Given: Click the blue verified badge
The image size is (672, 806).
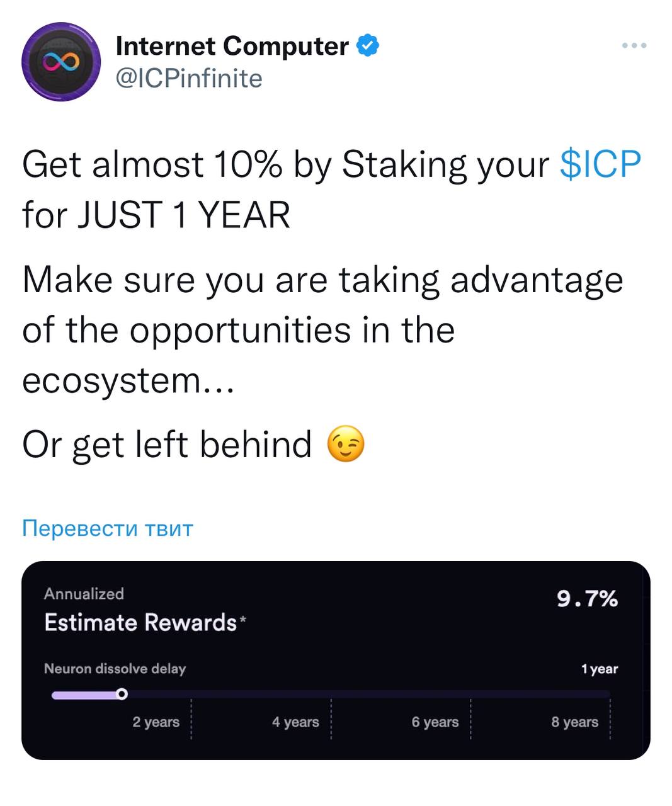Looking at the screenshot, I should coord(368,45).
